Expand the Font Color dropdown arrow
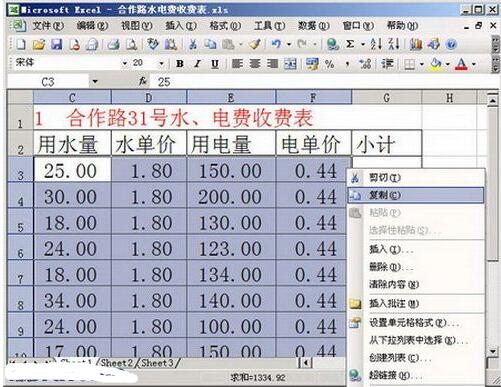This screenshot has width=501, height=387. point(473,64)
